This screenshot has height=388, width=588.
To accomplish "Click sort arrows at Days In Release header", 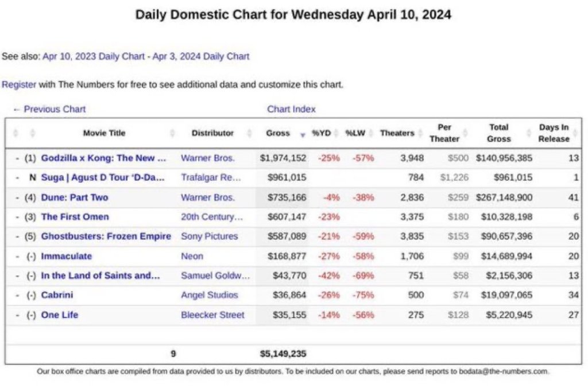I will coord(576,133).
